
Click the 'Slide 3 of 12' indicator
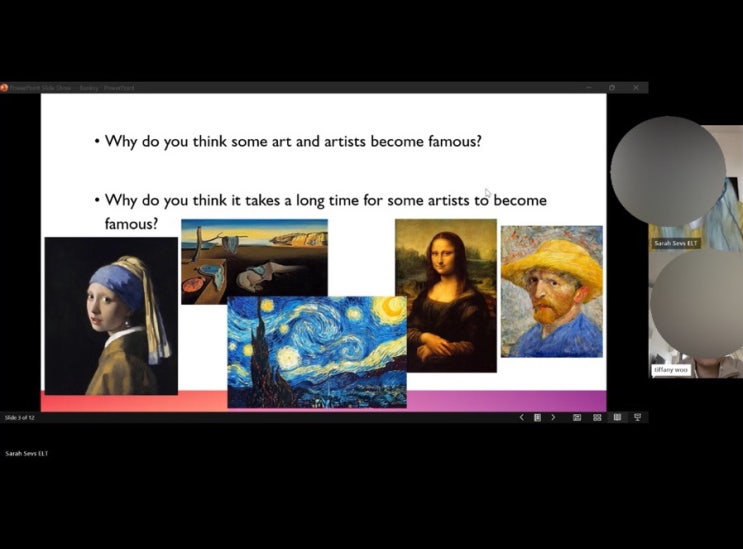point(19,418)
